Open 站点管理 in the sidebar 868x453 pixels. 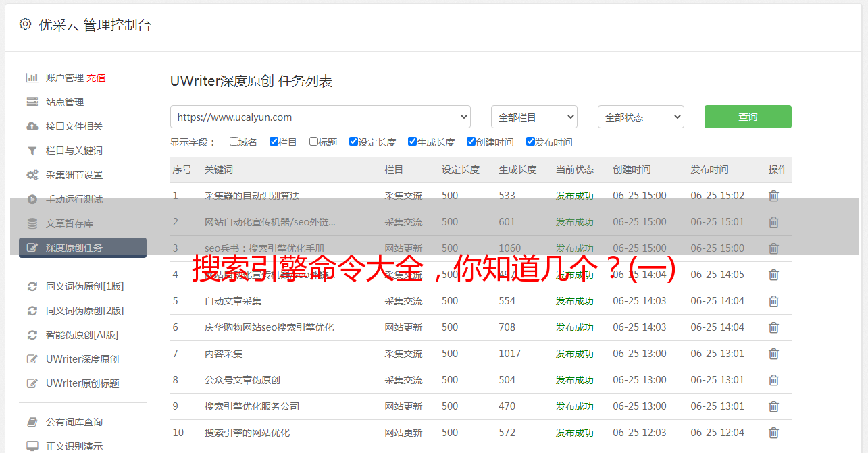click(65, 102)
